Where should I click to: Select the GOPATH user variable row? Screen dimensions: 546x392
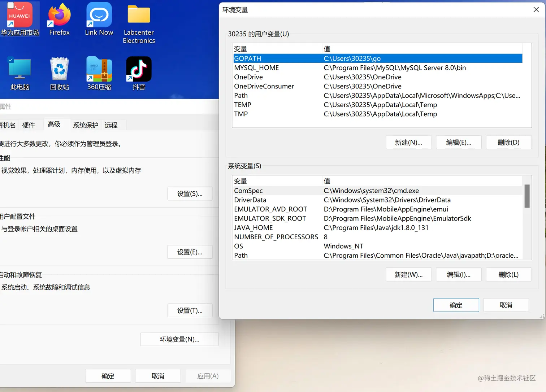coord(378,58)
